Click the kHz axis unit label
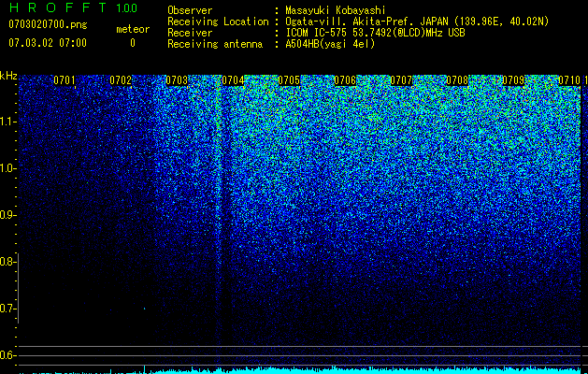This screenshot has width=588, height=374. (8, 76)
